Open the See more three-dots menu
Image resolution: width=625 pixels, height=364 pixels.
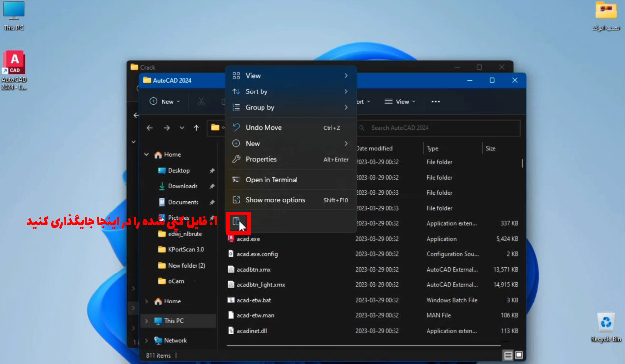[435, 102]
